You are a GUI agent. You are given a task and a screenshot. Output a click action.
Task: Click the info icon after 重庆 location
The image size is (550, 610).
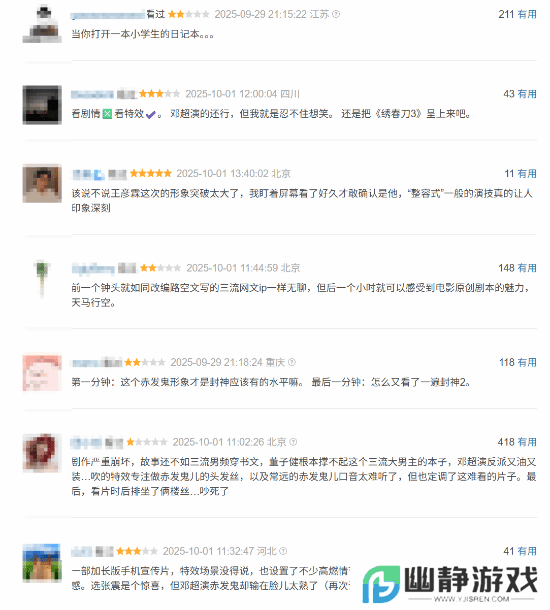click(292, 362)
